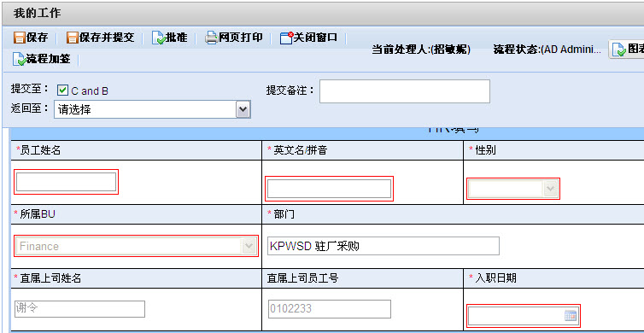
Task: Click the 网页打印 printer icon
Action: click(211, 38)
